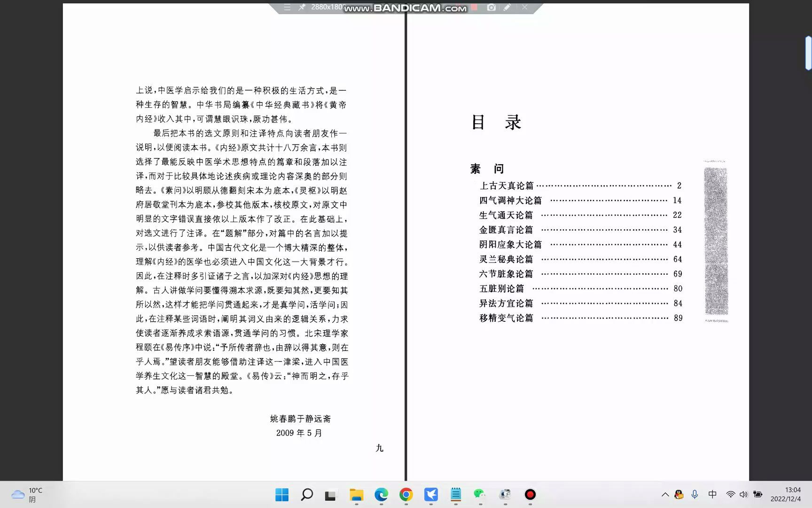
Task: Open the notepad app on the taskbar
Action: pyautogui.click(x=456, y=494)
